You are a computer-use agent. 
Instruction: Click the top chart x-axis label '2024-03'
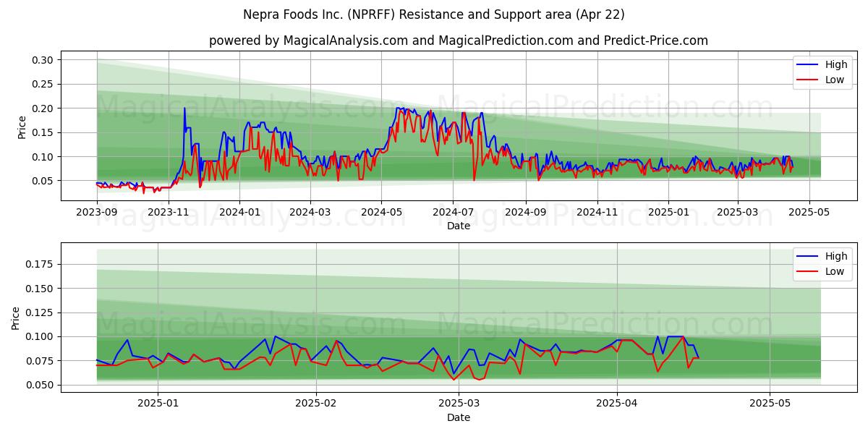pyautogui.click(x=310, y=212)
